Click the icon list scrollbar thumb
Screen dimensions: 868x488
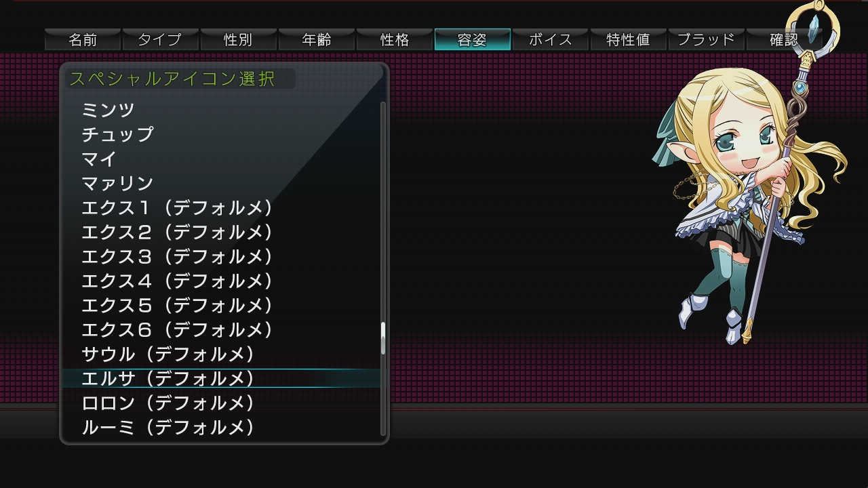(383, 338)
